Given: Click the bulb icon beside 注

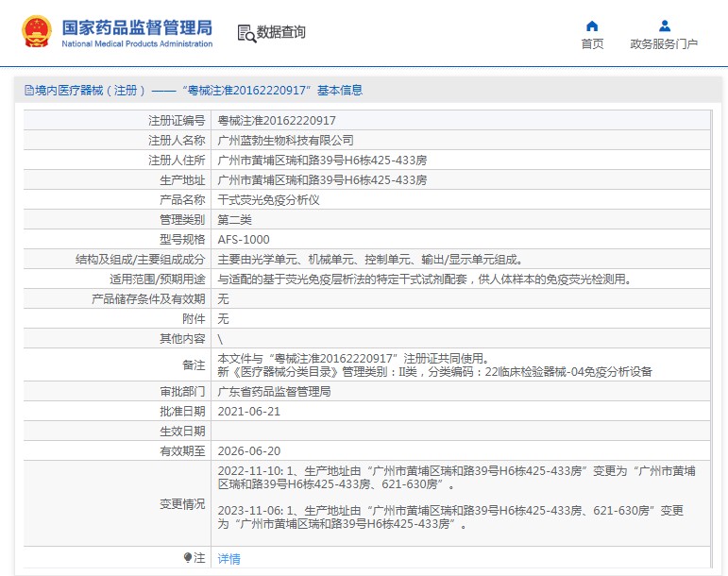Looking at the screenshot, I should [188, 558].
